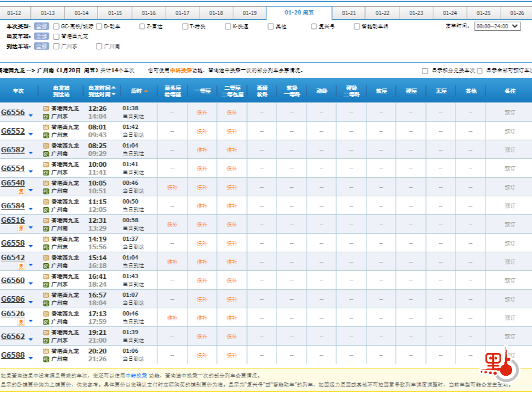The height and width of the screenshot is (395, 532).
Task: Expand stop details arrow beside G6552
Action: [x=31, y=134]
